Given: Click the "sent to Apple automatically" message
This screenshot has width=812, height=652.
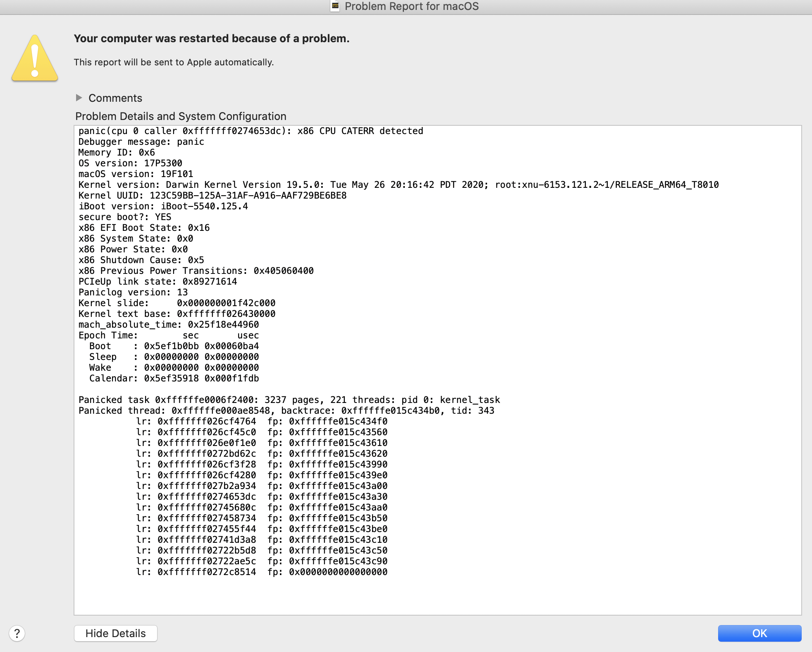Looking at the screenshot, I should [x=174, y=62].
